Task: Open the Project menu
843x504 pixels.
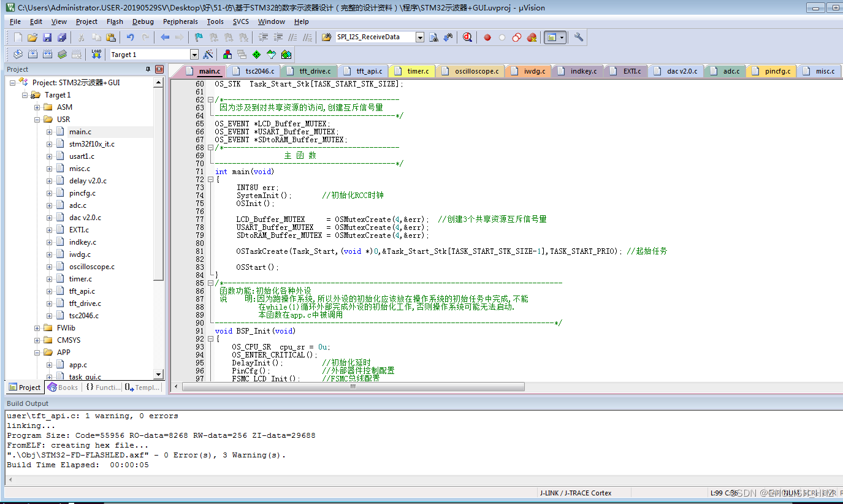Action: [86, 21]
